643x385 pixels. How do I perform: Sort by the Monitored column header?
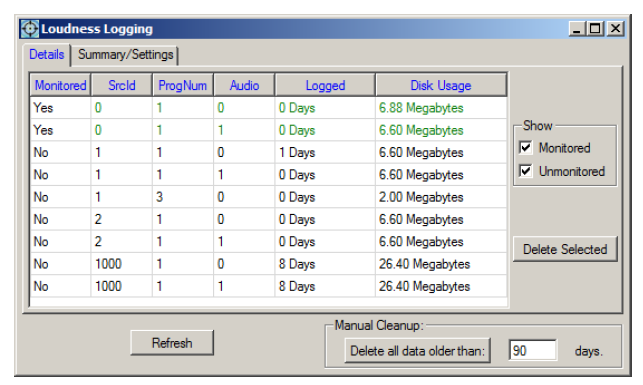point(61,85)
